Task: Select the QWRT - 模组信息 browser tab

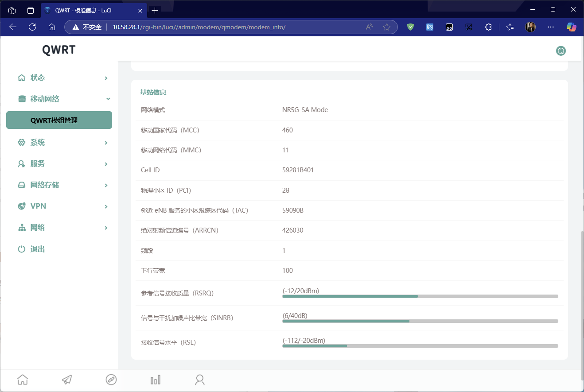Action: 94,10
